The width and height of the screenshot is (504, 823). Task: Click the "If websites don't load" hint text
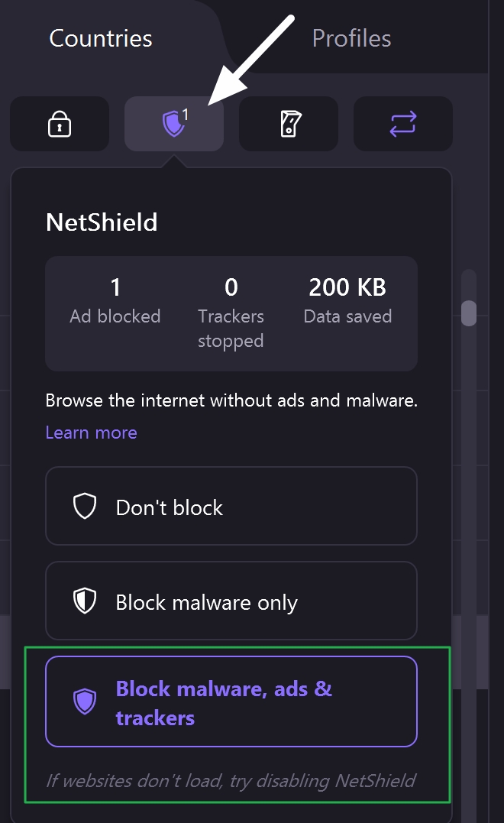[x=231, y=780]
